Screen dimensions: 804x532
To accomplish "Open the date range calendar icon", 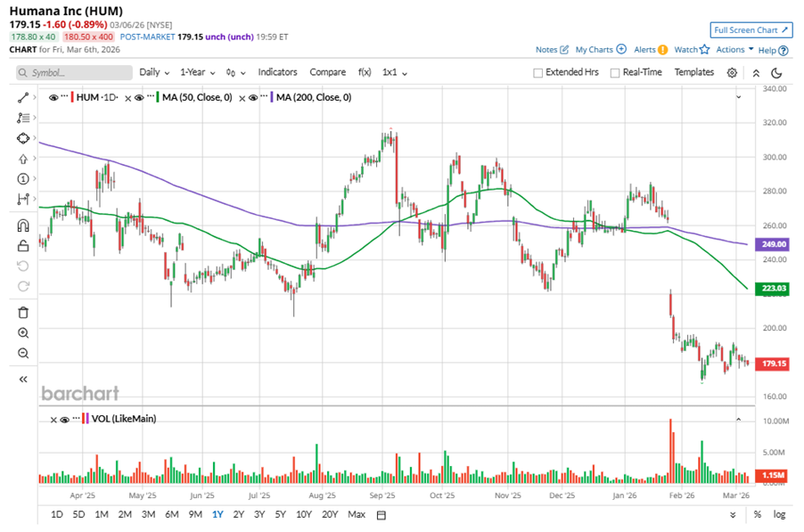I will tap(381, 515).
